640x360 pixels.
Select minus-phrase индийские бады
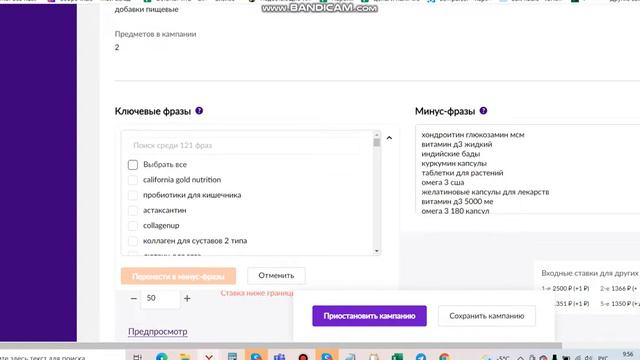click(x=451, y=154)
